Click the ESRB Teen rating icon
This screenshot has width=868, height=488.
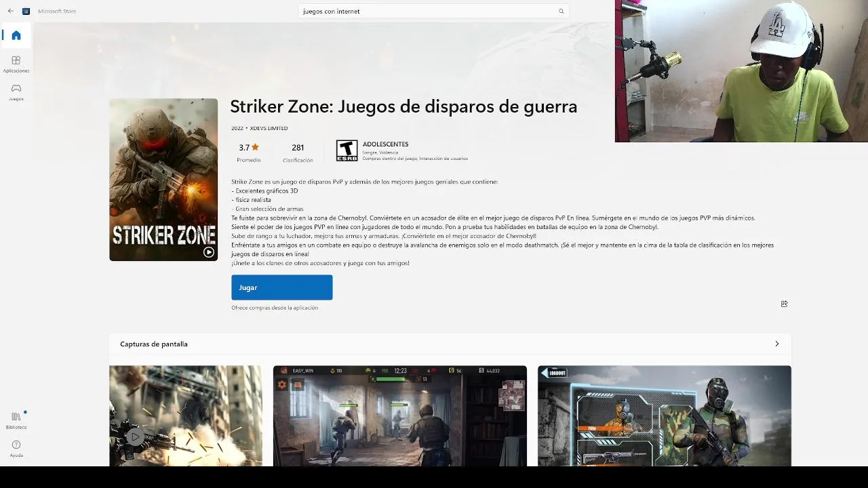click(347, 150)
